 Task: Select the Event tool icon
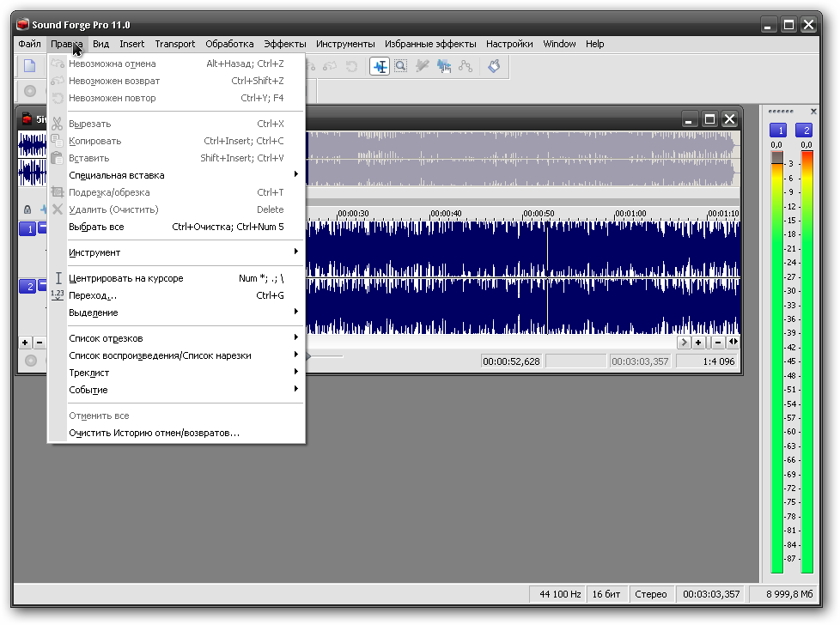pyautogui.click(x=444, y=66)
